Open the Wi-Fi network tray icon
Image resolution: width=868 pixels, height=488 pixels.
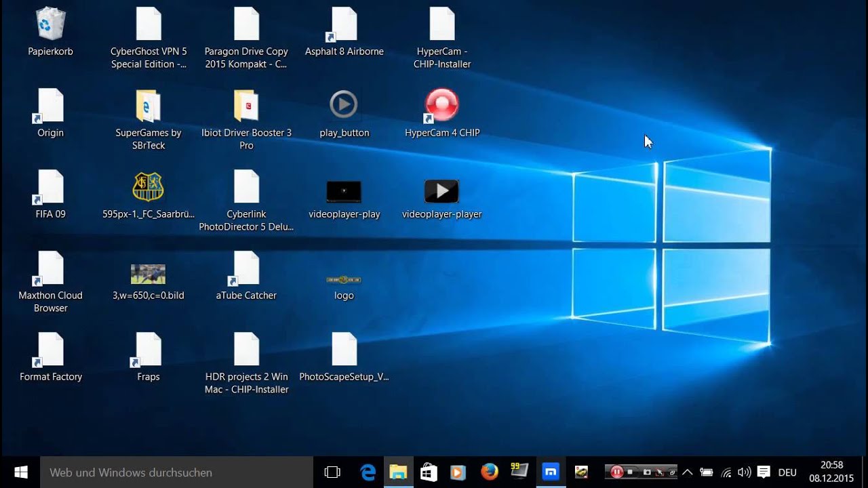pyautogui.click(x=726, y=472)
